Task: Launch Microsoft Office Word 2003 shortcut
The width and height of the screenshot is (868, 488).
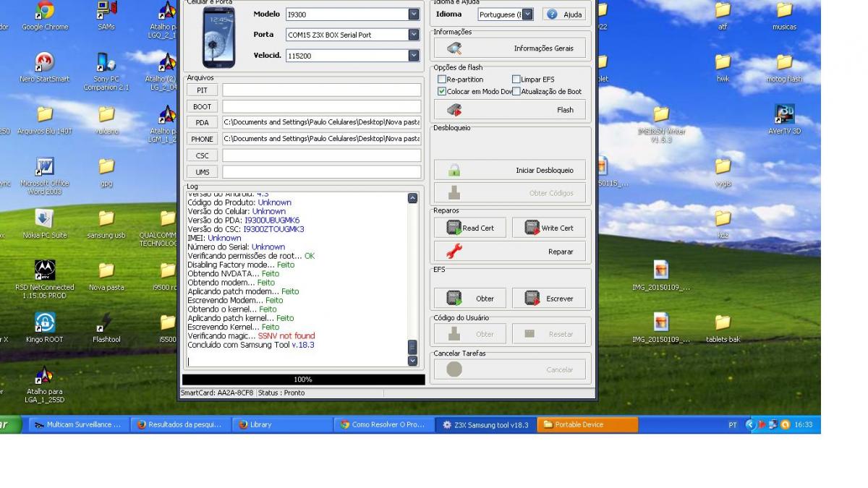Action: [45, 176]
